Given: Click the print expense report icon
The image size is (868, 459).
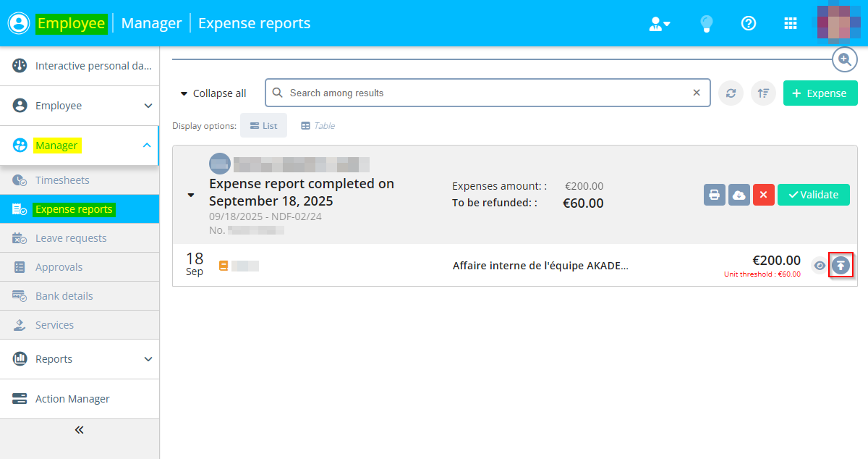Looking at the screenshot, I should (715, 195).
